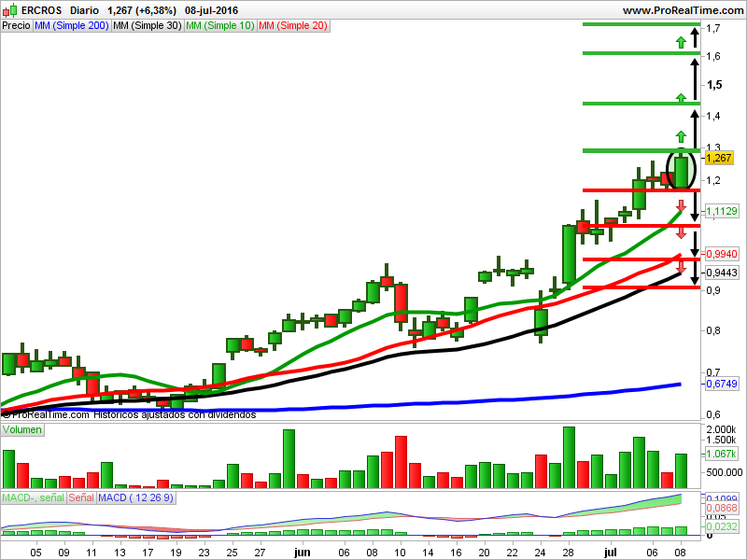Screen dimensions: 747x560
Task: Open the Volumen panel label
Action: point(21,429)
